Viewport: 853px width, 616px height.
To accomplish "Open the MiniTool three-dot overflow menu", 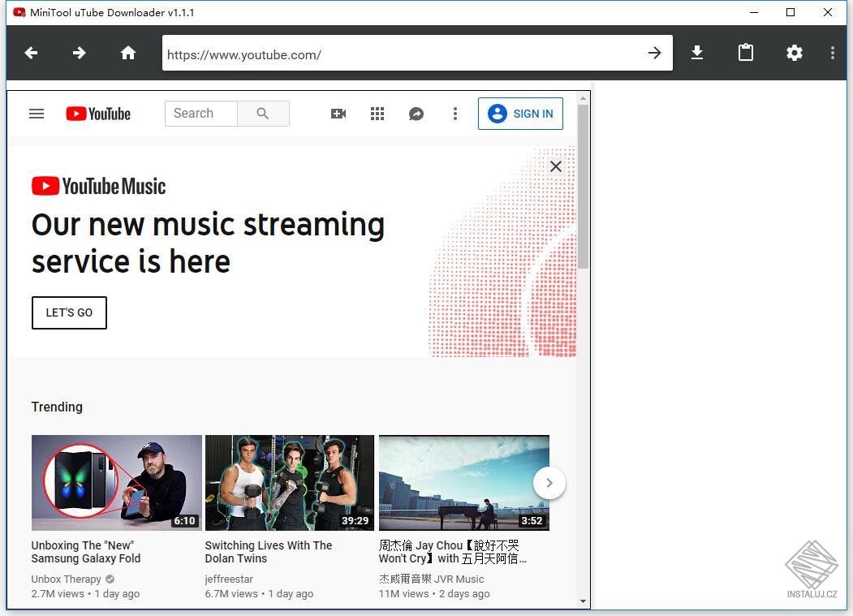I will (x=833, y=53).
